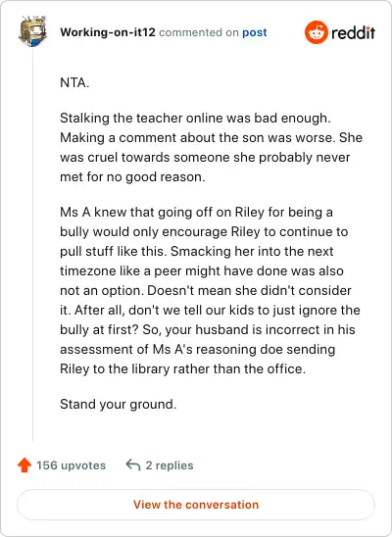Open the Working-on-it12 username link
392x537 pixels.
pos(108,32)
